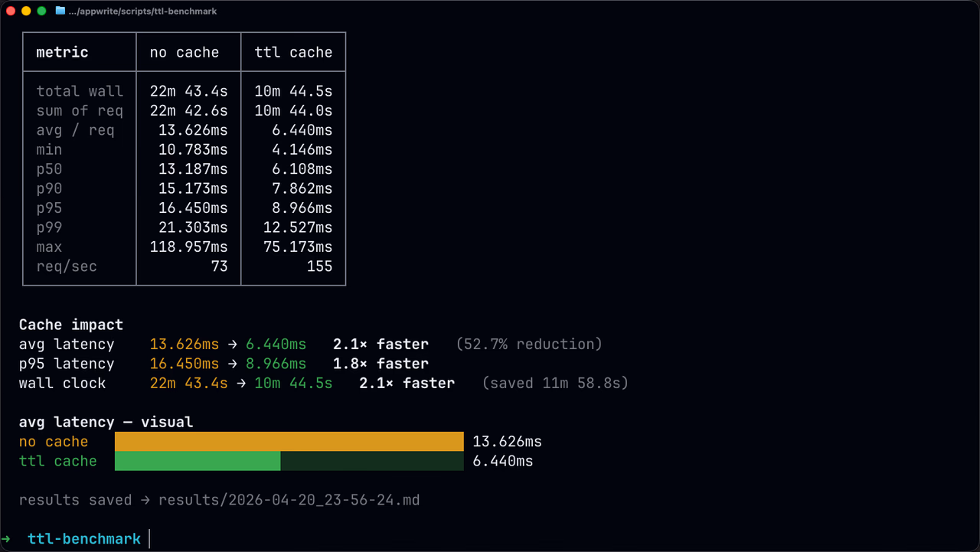The width and height of the screenshot is (980, 552).
Task: Click the 'no cache' column header
Action: pos(185,53)
